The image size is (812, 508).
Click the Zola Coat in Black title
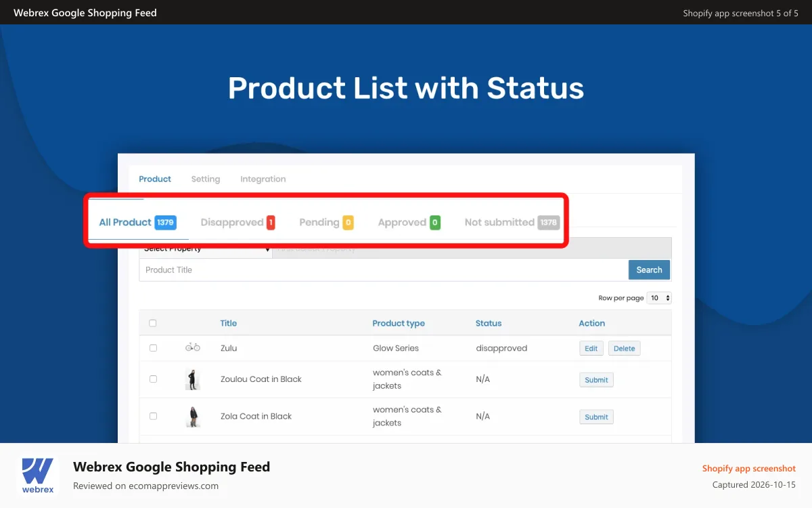(x=256, y=417)
